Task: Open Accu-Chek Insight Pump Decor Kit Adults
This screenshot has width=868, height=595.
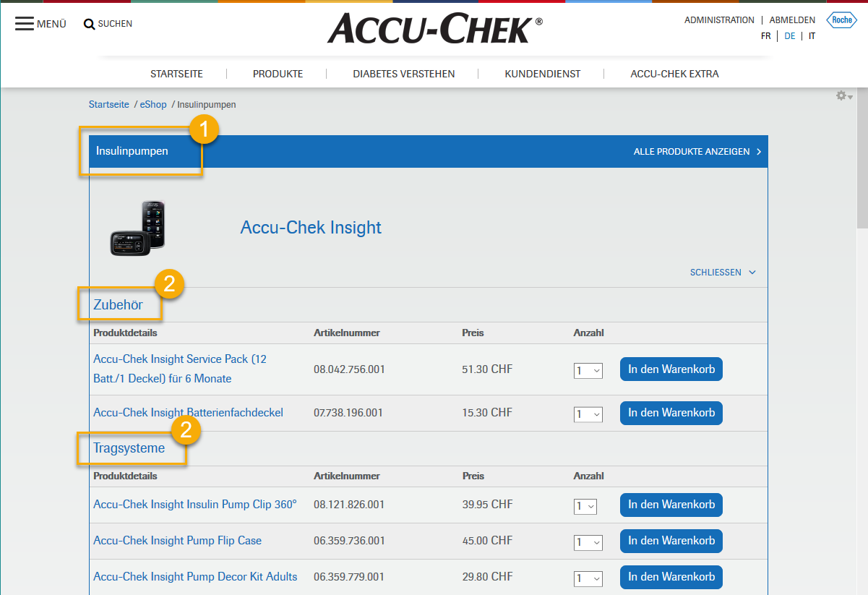Action: [195, 577]
